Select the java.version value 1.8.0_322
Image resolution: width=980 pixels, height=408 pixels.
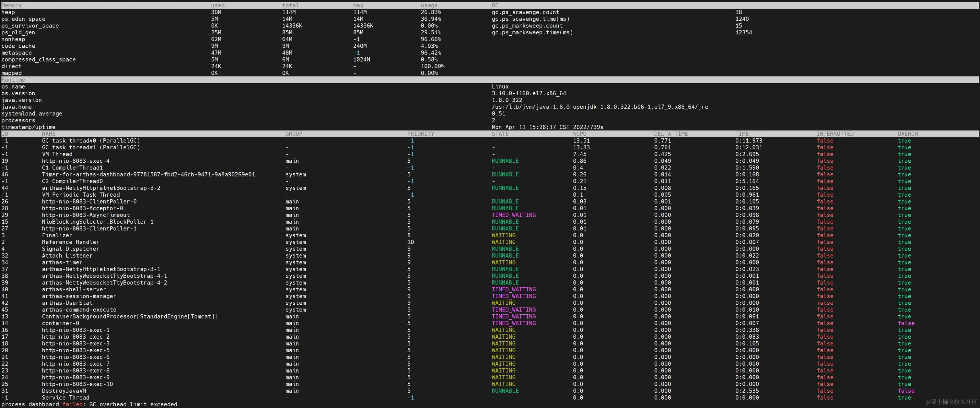pyautogui.click(x=507, y=100)
